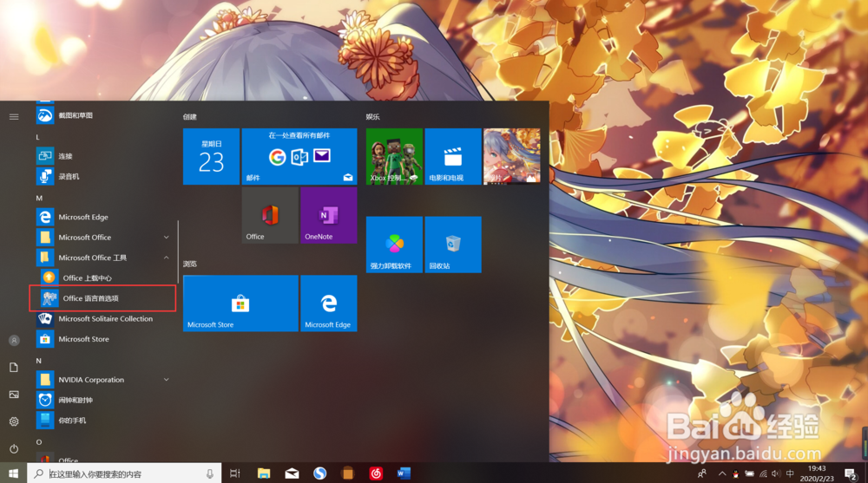Open Mail from the taskbar
Image resolution: width=868 pixels, height=483 pixels.
[x=292, y=473]
